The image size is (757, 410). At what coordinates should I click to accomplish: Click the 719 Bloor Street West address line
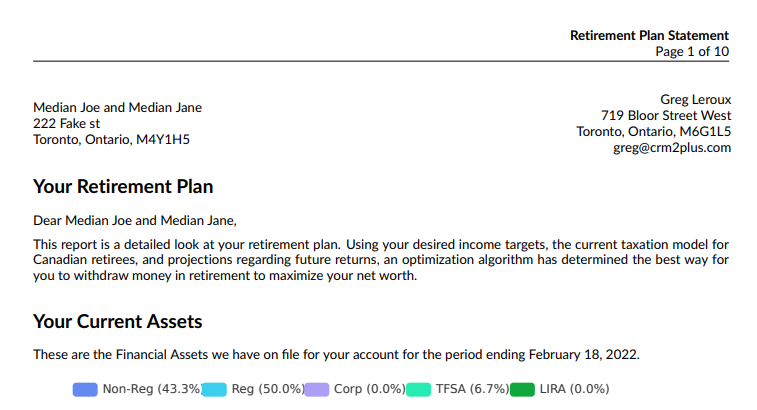point(666,115)
